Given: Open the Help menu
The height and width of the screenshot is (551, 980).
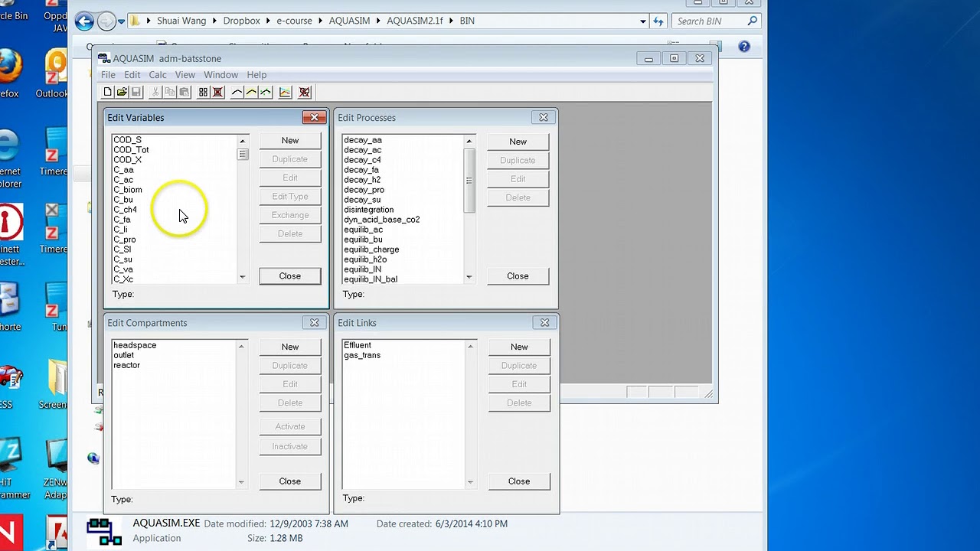Looking at the screenshot, I should point(256,74).
